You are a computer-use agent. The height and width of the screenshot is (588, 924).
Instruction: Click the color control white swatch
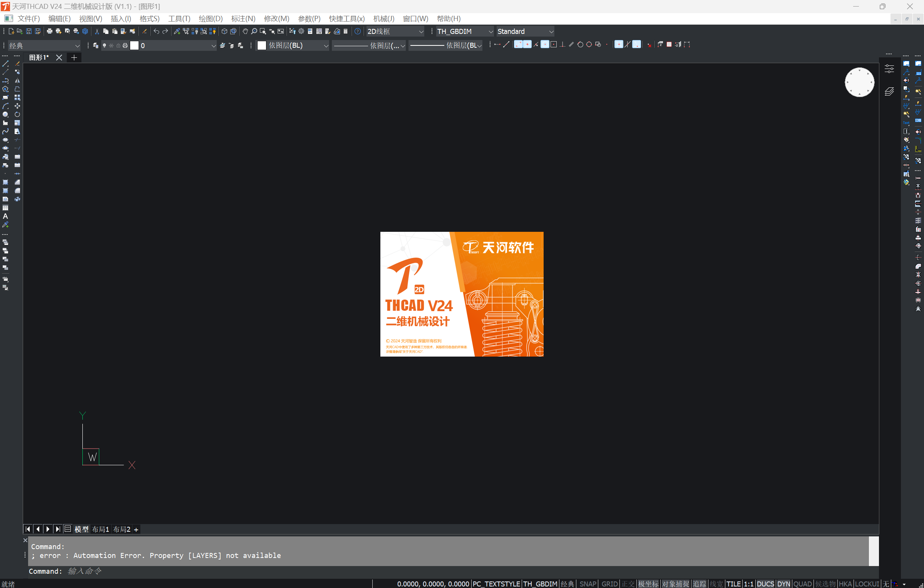262,45
